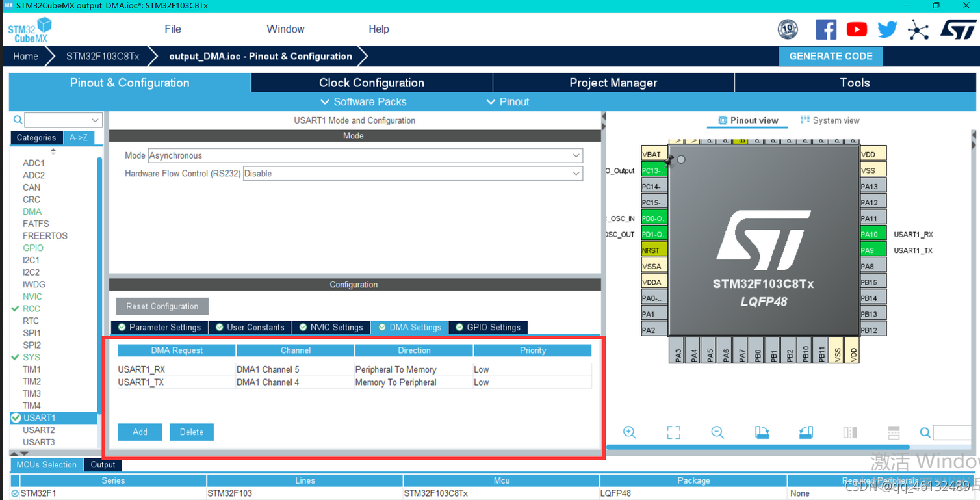Open the YouTube icon link
The height and width of the screenshot is (500, 980).
[x=857, y=29]
